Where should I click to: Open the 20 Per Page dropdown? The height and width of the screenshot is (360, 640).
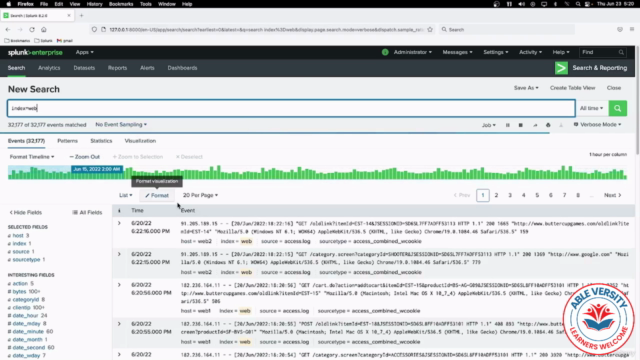coord(200,195)
